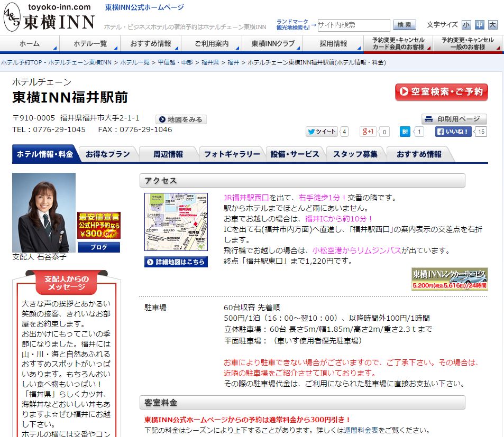504x437 pixels.
Task: Click the Facebook いいね! button
Action: pyautogui.click(x=454, y=132)
